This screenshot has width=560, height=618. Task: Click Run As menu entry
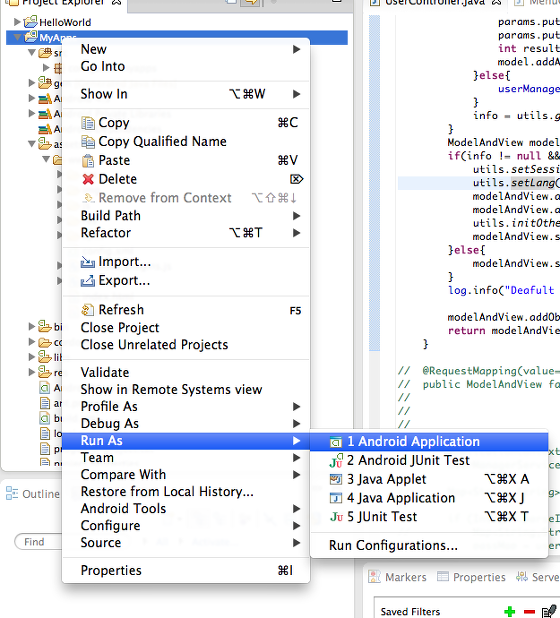tap(186, 441)
